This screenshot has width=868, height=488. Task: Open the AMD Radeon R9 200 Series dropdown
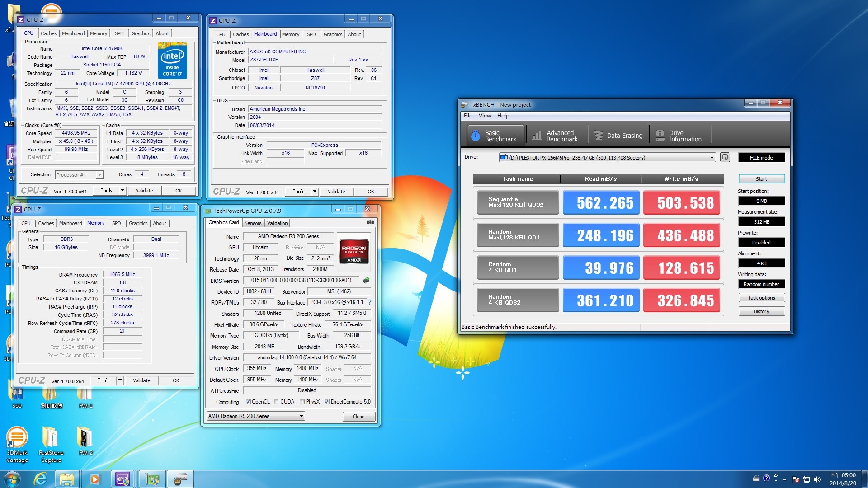301,416
